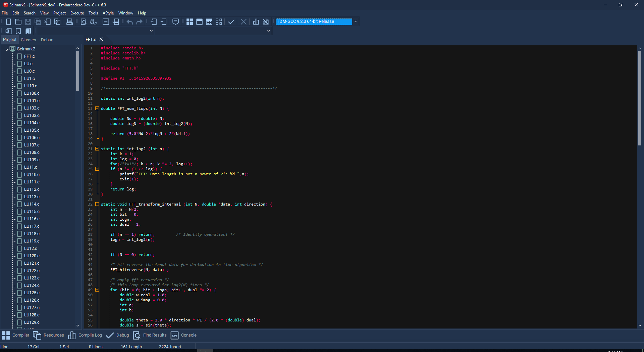The height and width of the screenshot is (352, 644).
Task: Click the Insert snippet icon in second toolbar
Action: (9, 31)
